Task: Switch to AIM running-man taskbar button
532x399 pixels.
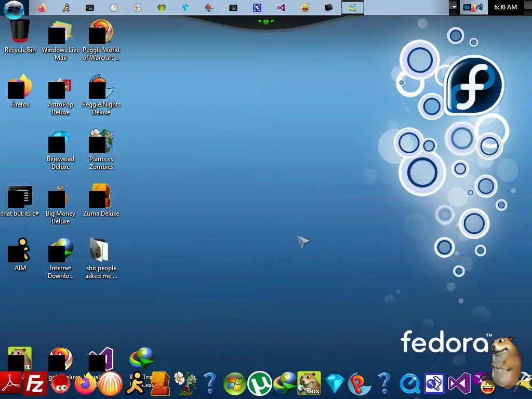Action: pyautogui.click(x=66, y=8)
